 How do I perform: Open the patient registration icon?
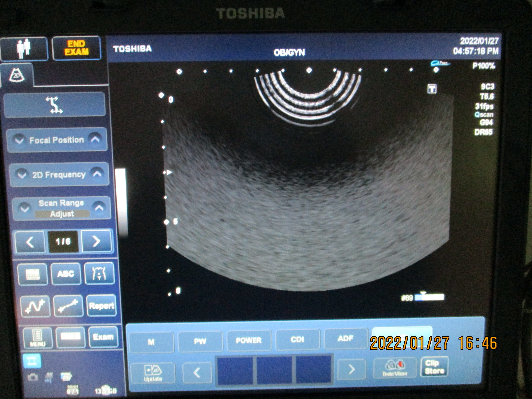(x=24, y=49)
